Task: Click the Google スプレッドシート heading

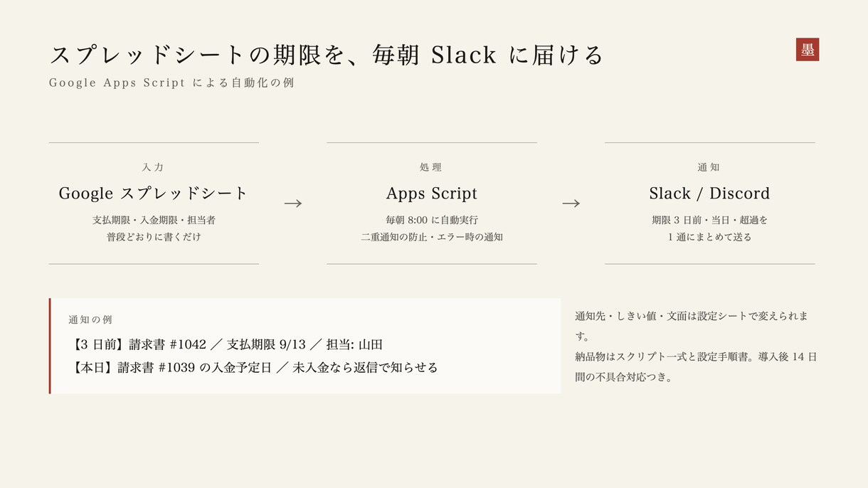Action: point(154,193)
